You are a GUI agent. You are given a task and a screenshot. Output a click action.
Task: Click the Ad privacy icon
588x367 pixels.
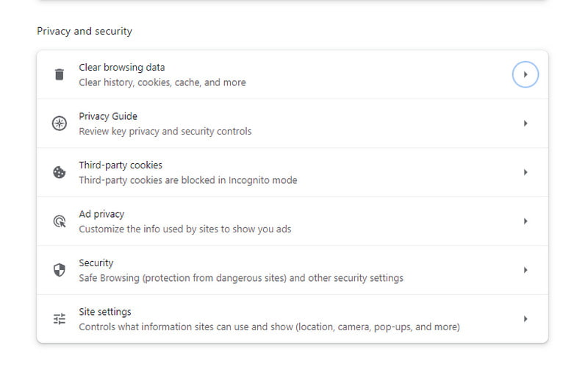pyautogui.click(x=60, y=221)
